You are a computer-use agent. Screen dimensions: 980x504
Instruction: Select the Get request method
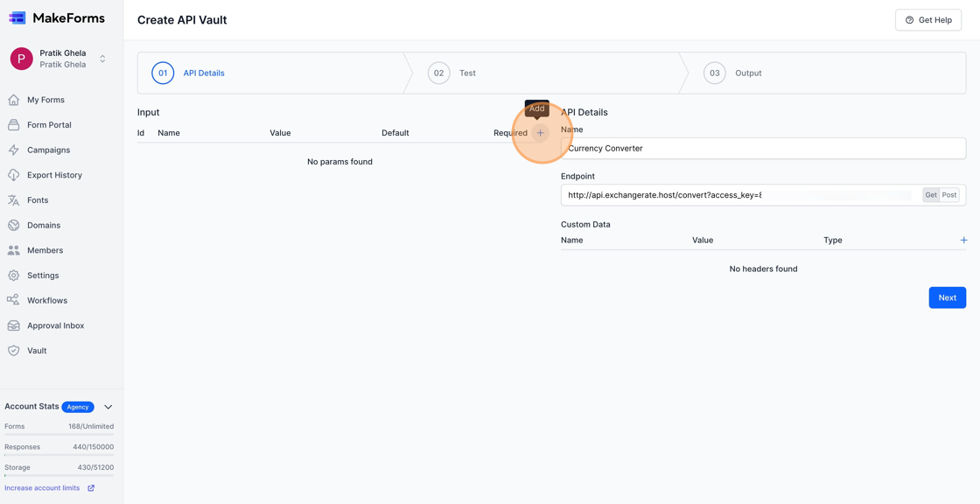(x=931, y=194)
